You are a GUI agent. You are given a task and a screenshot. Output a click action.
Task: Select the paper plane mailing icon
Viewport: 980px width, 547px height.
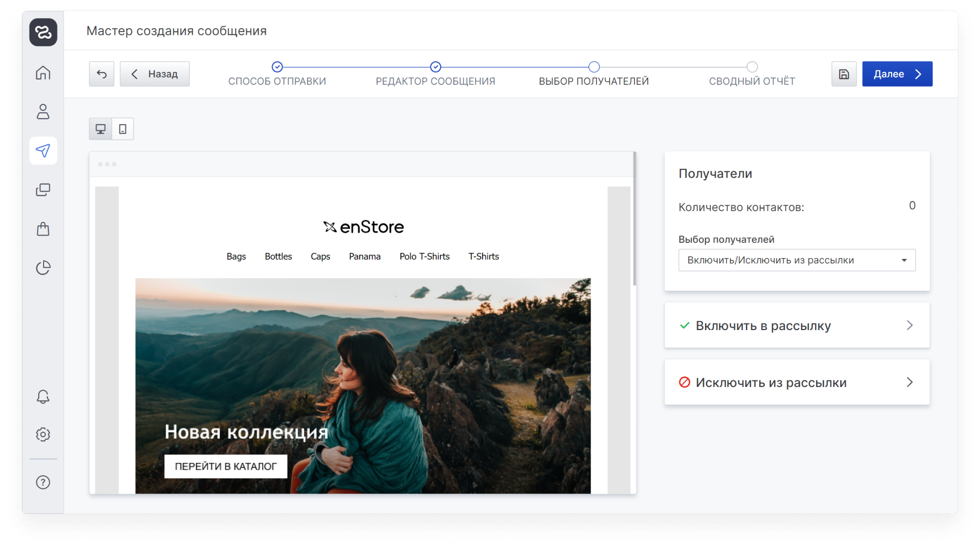pos(43,151)
